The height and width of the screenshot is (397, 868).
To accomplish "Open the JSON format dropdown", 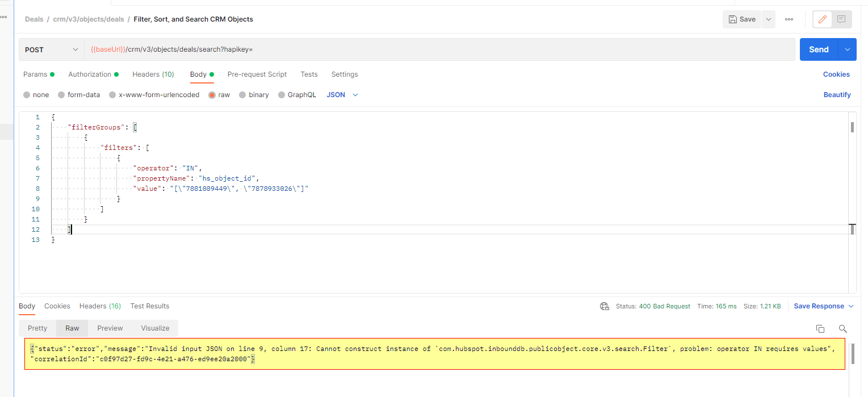I will point(341,94).
